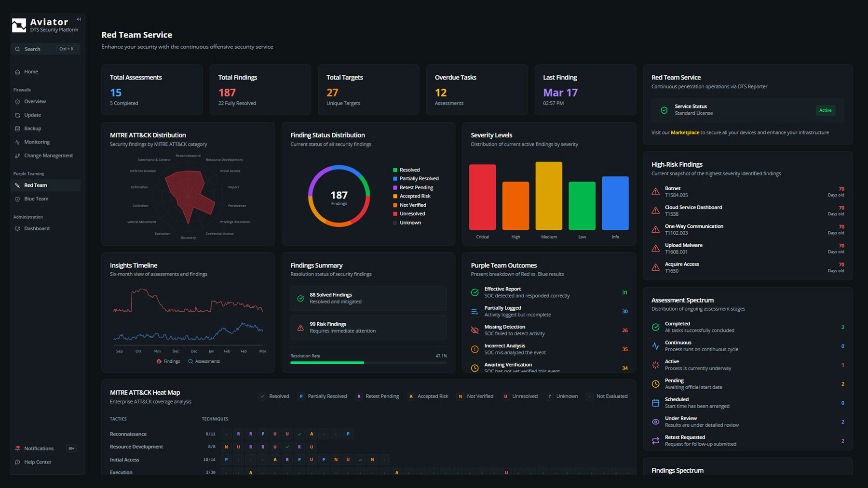Click the Backup icon in the sidebar
The image size is (868, 488).
pyautogui.click(x=17, y=129)
